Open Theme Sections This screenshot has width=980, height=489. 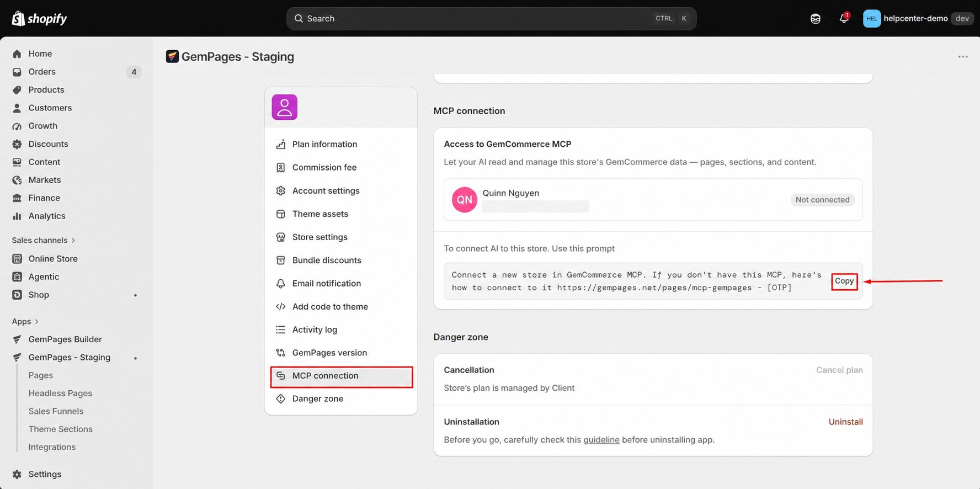tap(61, 429)
